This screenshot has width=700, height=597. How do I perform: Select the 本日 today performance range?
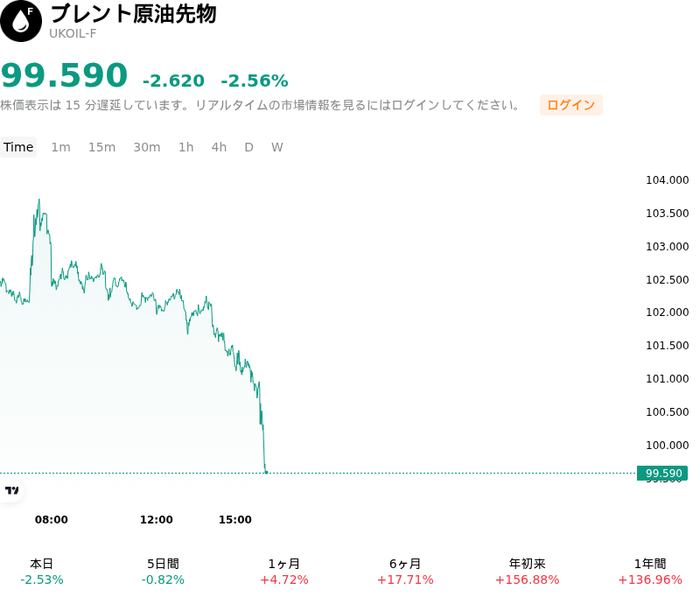[x=41, y=572]
